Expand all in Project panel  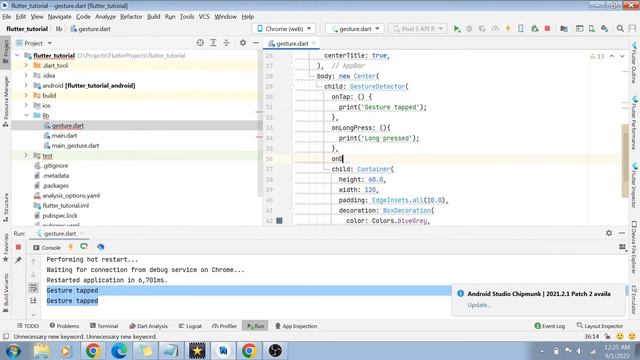[213, 43]
